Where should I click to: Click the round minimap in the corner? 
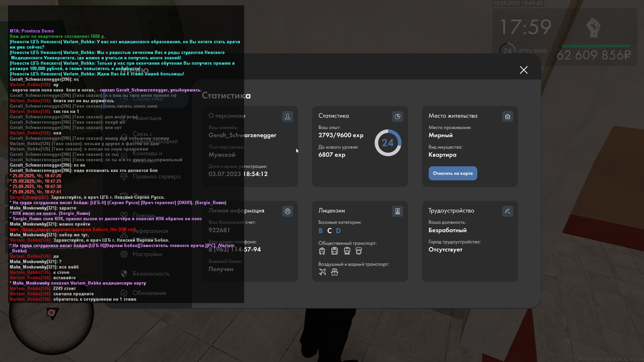(51, 313)
